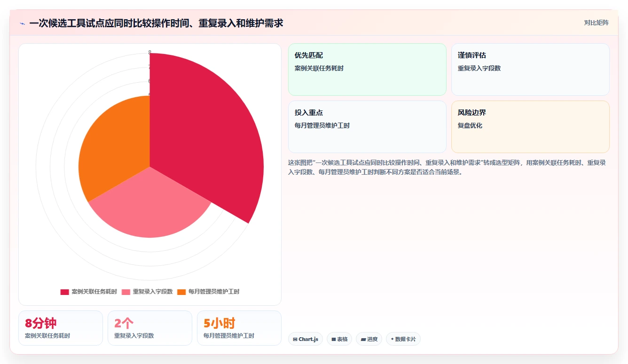Click the icon in the Chart.js tag

coord(295,339)
